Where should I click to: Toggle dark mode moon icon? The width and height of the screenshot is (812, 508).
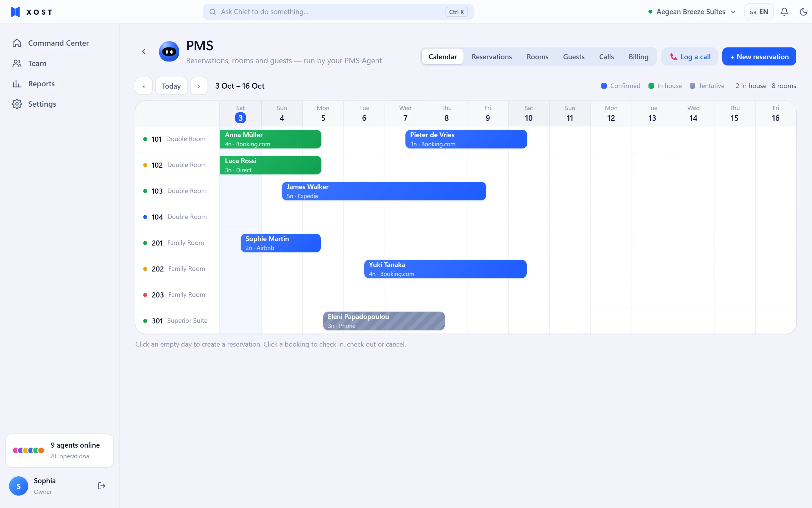pos(803,12)
